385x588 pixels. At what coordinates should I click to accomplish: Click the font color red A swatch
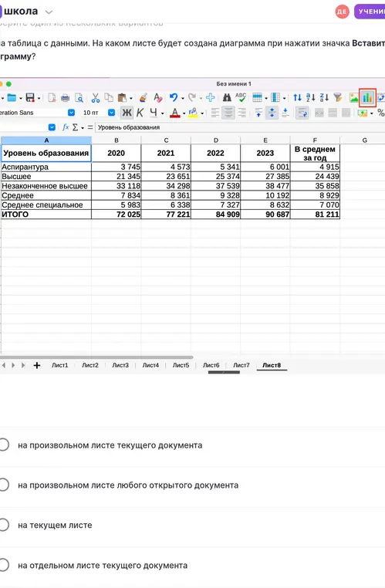point(175,113)
